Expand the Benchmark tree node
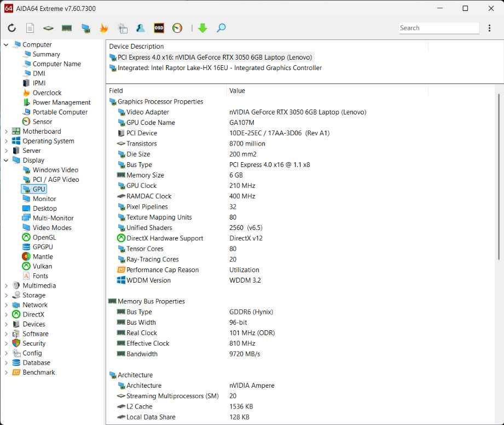 [6, 372]
